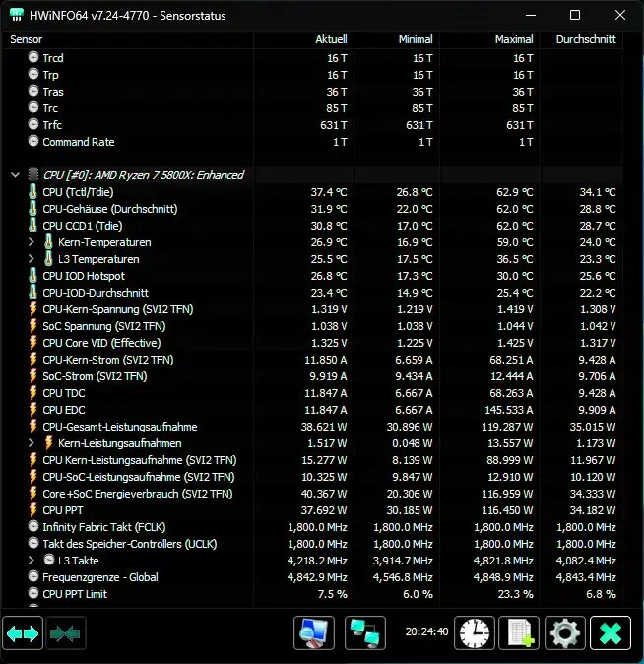Close sensors with green X button
The width and height of the screenshot is (644, 664).
[611, 633]
